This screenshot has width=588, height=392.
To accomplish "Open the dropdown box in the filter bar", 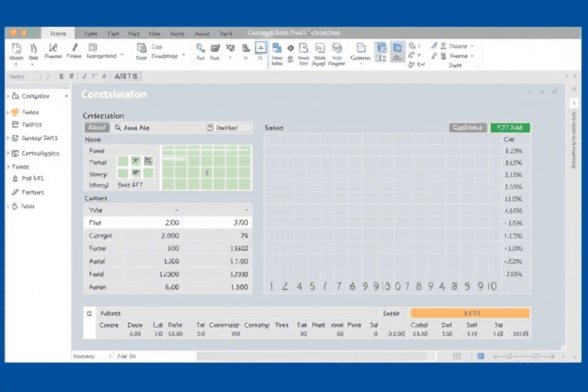I will tap(228, 128).
